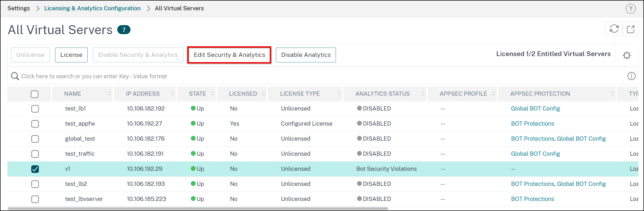Viewport: 644px width, 211px height.
Task: Click the 7 servers count badge
Action: click(x=124, y=30)
